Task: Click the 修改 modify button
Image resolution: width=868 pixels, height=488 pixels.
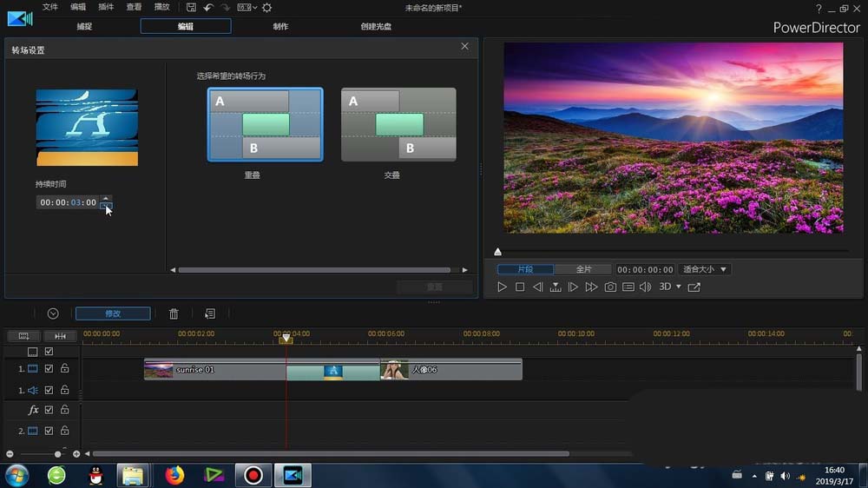Action: (113, 313)
